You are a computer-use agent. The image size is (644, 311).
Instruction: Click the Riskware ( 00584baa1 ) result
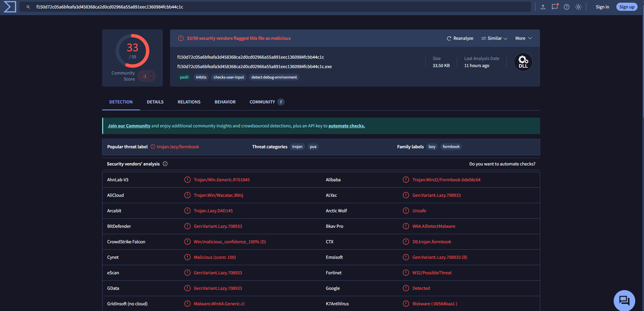[435, 304]
